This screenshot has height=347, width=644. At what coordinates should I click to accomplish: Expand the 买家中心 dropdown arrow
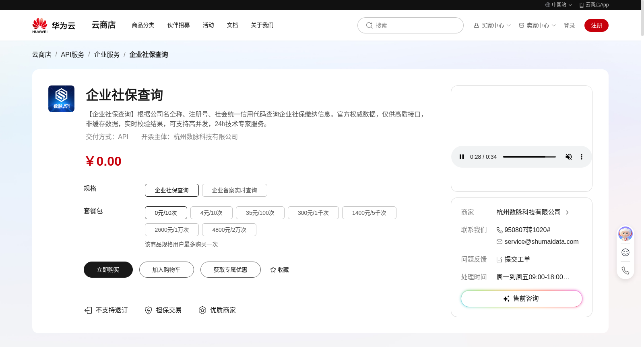pyautogui.click(x=509, y=25)
